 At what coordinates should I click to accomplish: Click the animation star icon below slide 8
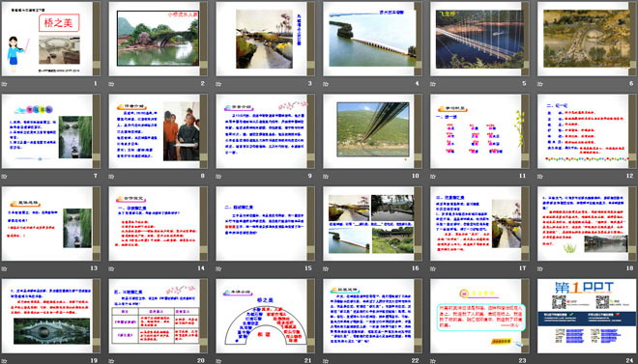click(x=111, y=177)
